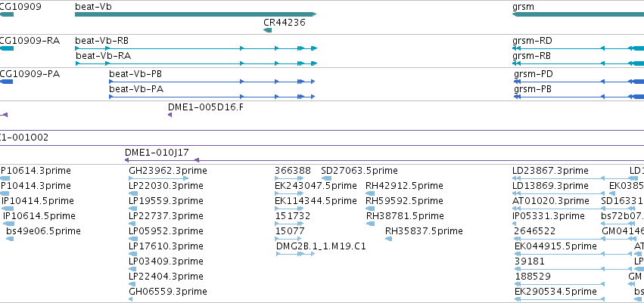
Task: Click the GH23962.3prime EST feature
Action: coord(158,178)
